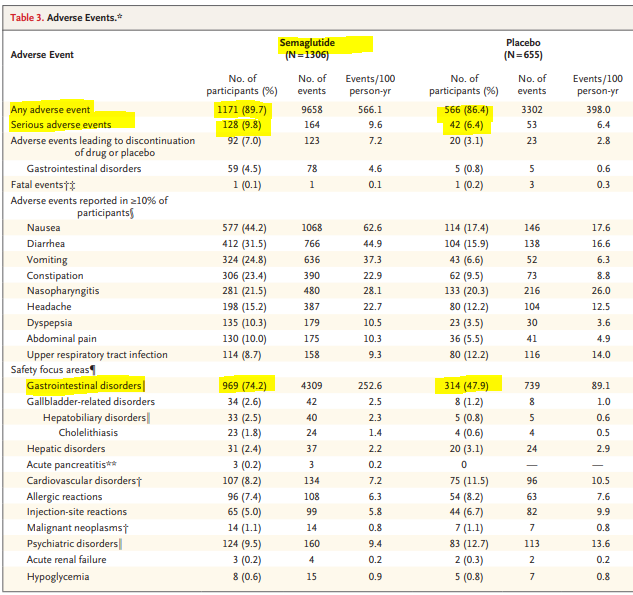Image resolution: width=633 pixels, height=595 pixels.
Task: Select the 'Semaglutide' column heading
Action: tap(307, 43)
